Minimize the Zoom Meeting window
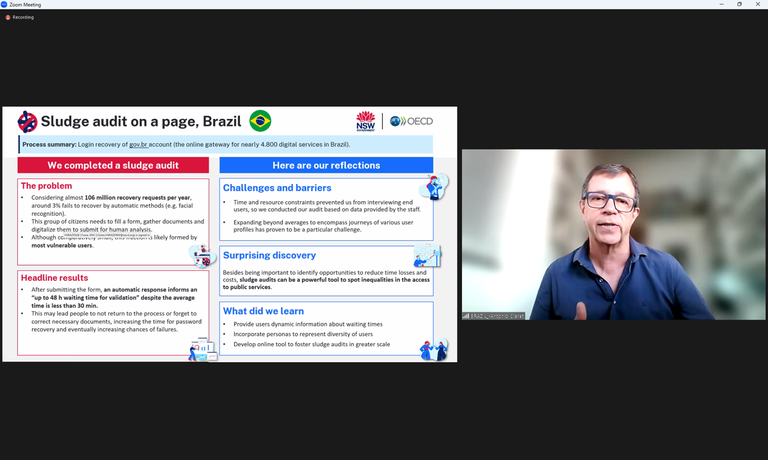Image resolution: width=768 pixels, height=460 pixels. pyautogui.click(x=721, y=4)
